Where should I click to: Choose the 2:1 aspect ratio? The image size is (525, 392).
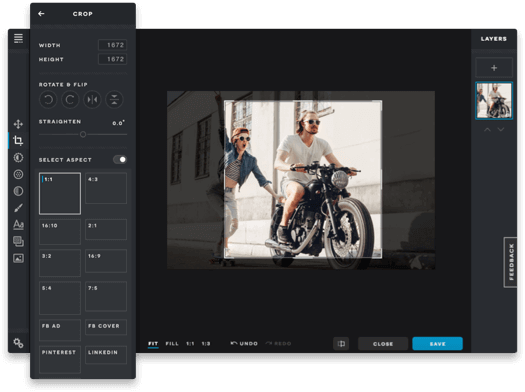(x=106, y=229)
